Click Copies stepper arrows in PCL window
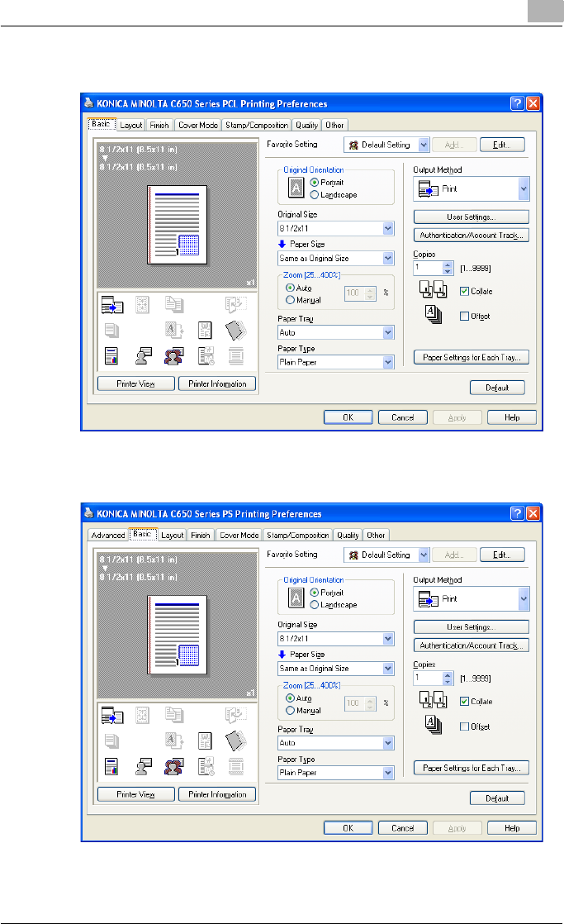The height and width of the screenshot is (924, 564). pos(448,268)
